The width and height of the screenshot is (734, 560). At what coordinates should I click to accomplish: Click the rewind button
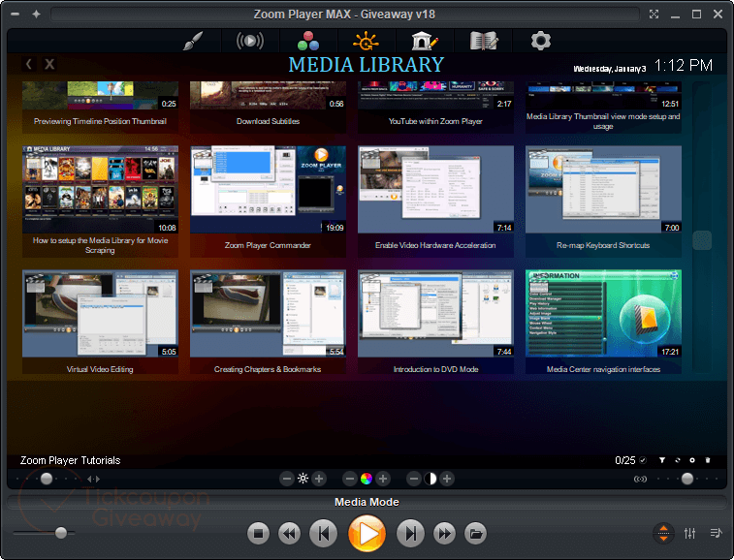289,533
